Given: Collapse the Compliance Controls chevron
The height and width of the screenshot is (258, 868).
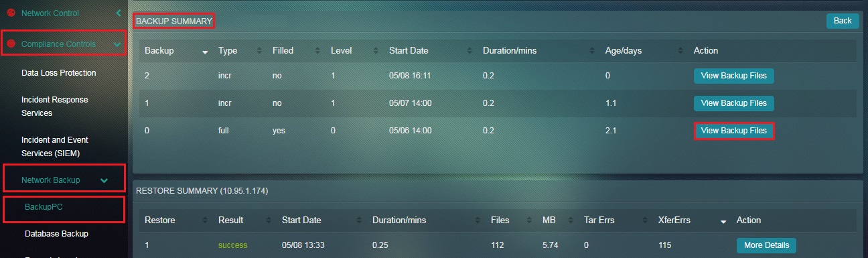Looking at the screenshot, I should point(117,45).
